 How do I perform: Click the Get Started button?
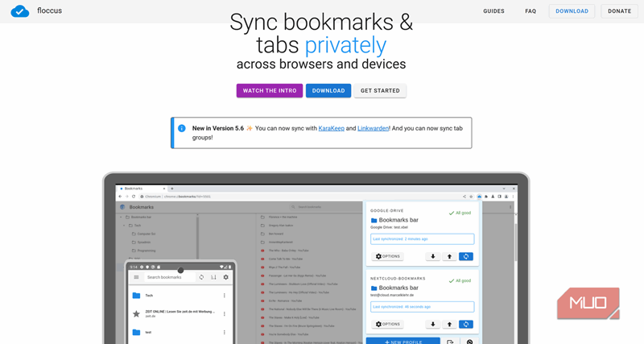click(x=380, y=91)
